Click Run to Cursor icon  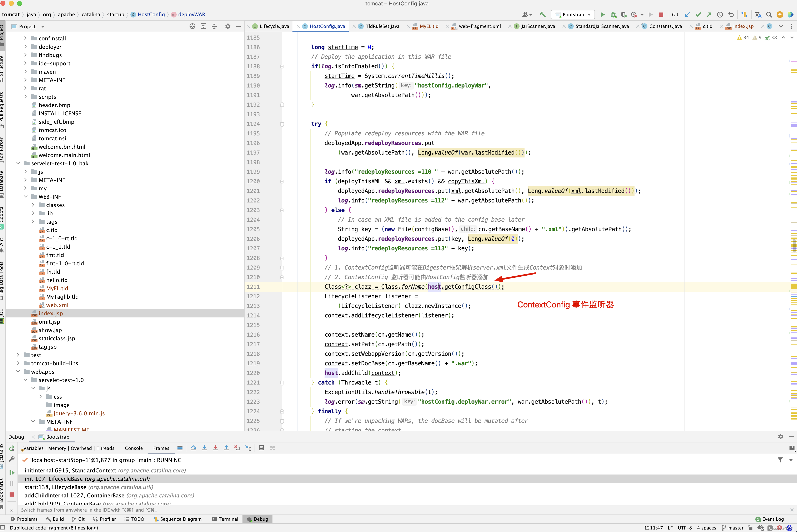(248, 448)
